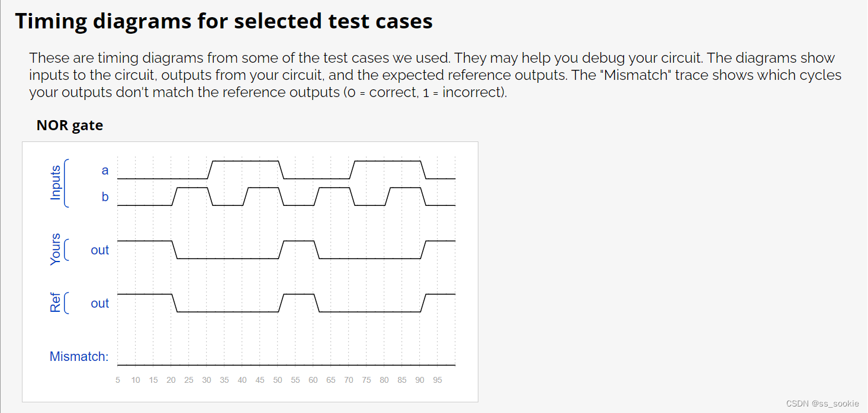Screen dimensions: 868x413
Task: Click the signal label "b"
Action: [x=105, y=197]
